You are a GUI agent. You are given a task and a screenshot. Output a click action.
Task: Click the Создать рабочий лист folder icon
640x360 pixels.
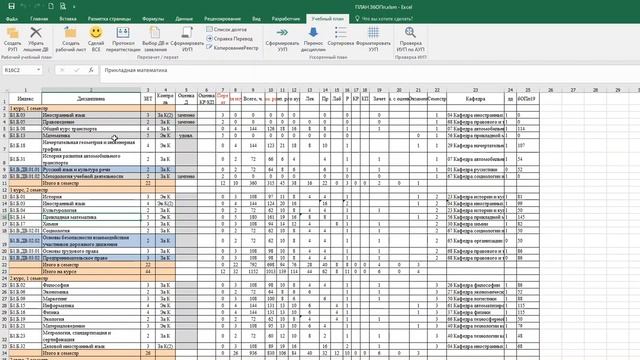(71, 32)
